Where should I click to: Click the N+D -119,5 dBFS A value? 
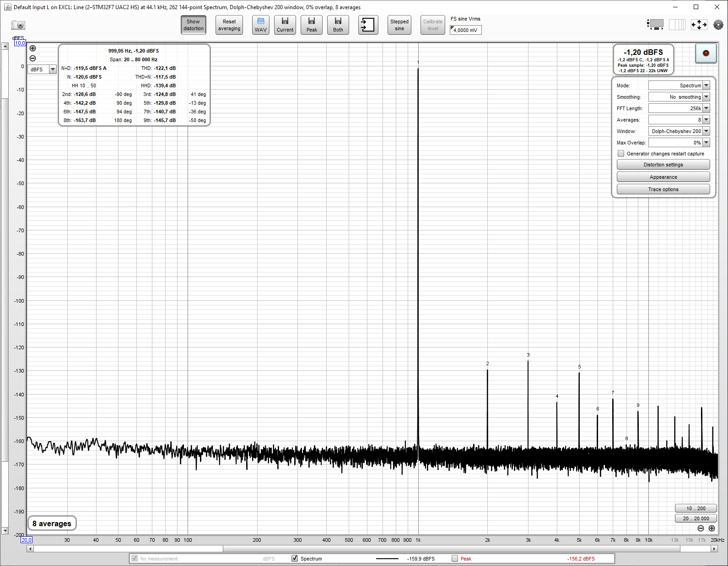(x=90, y=68)
